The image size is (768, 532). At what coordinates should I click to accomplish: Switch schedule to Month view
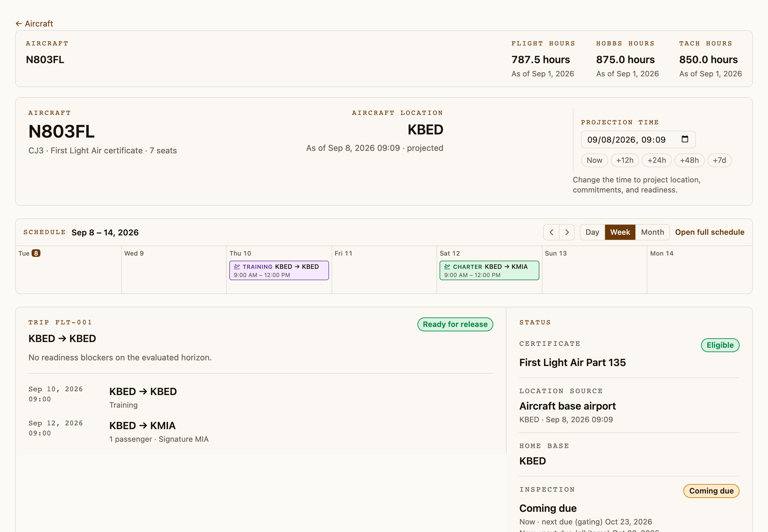click(x=652, y=232)
